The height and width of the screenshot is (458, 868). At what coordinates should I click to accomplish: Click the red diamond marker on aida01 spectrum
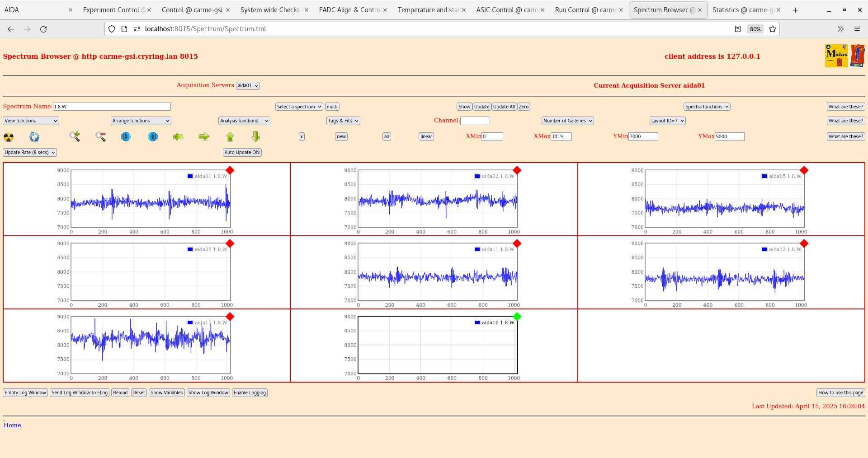coord(230,170)
